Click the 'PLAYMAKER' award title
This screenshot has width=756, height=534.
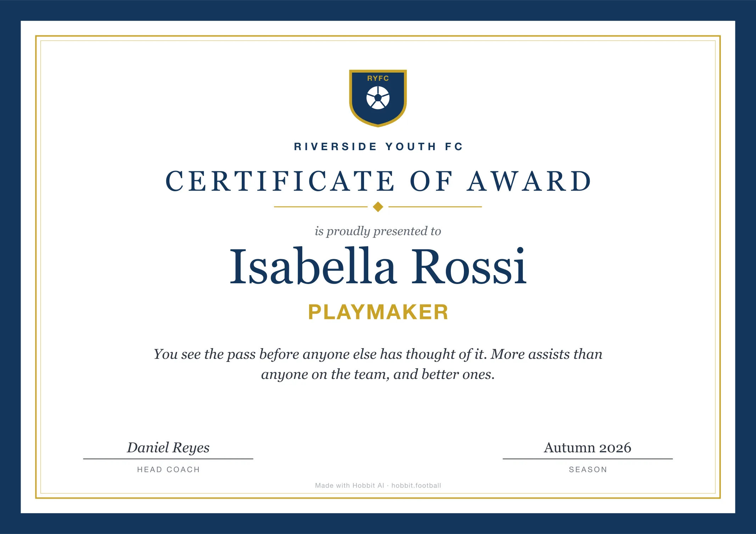point(378,312)
